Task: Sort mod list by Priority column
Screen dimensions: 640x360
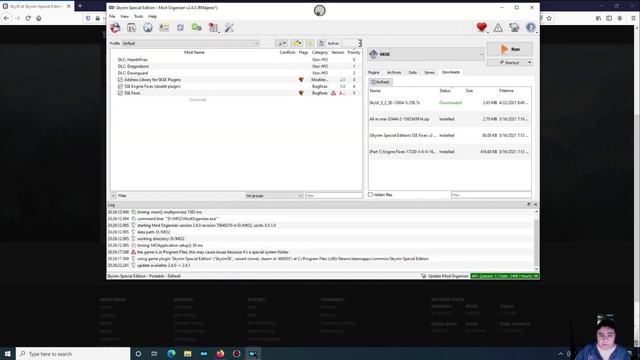Action: click(354, 52)
